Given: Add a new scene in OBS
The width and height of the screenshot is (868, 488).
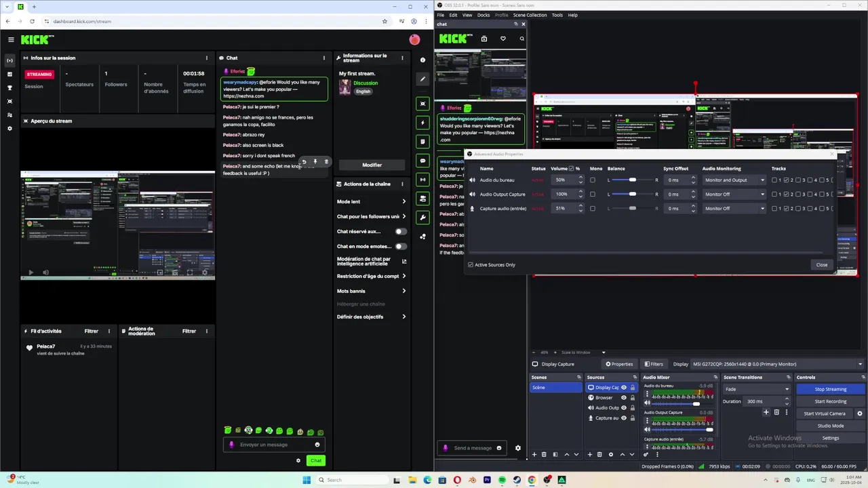Looking at the screenshot, I should pos(534,454).
